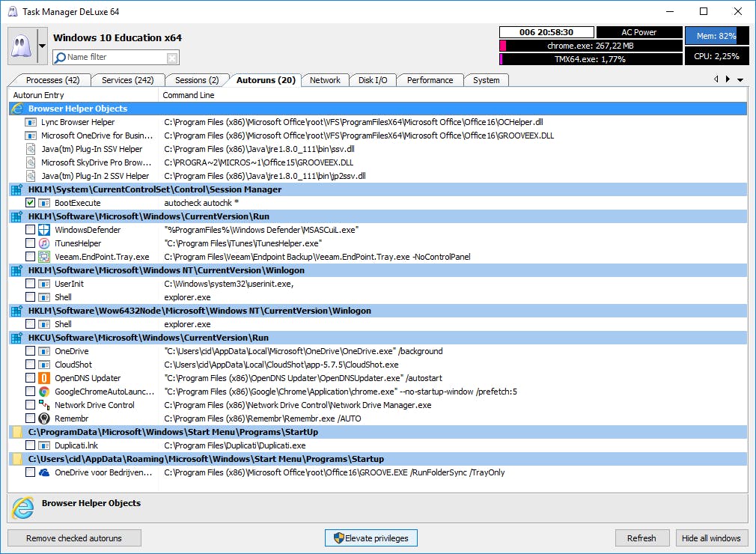Click the GoogleChromeAutoLaunch Chrome icon
The image size is (756, 554).
(44, 392)
